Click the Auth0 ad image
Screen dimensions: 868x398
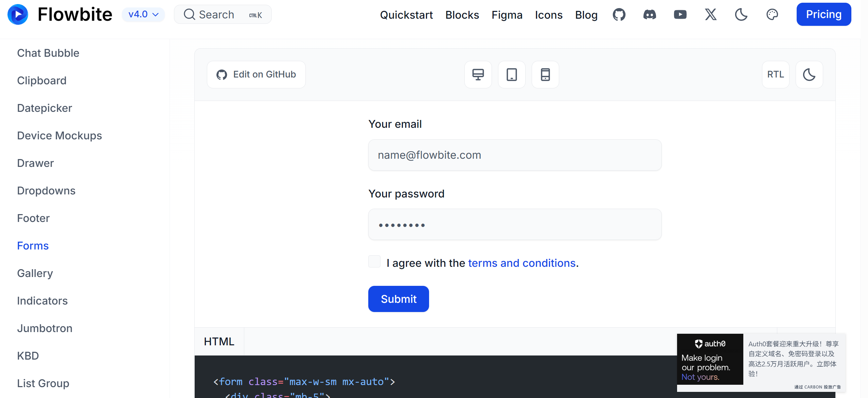pyautogui.click(x=710, y=359)
